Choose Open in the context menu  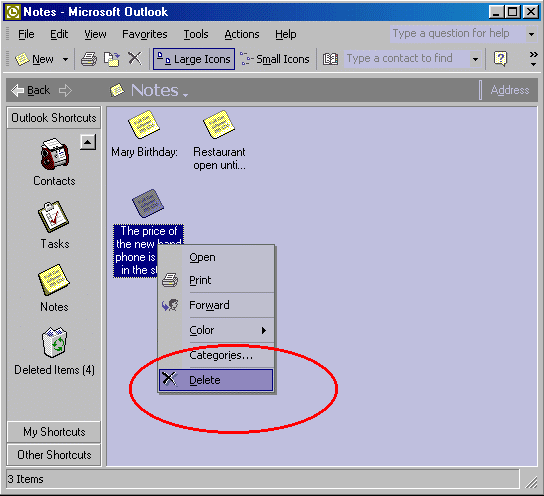point(216,257)
